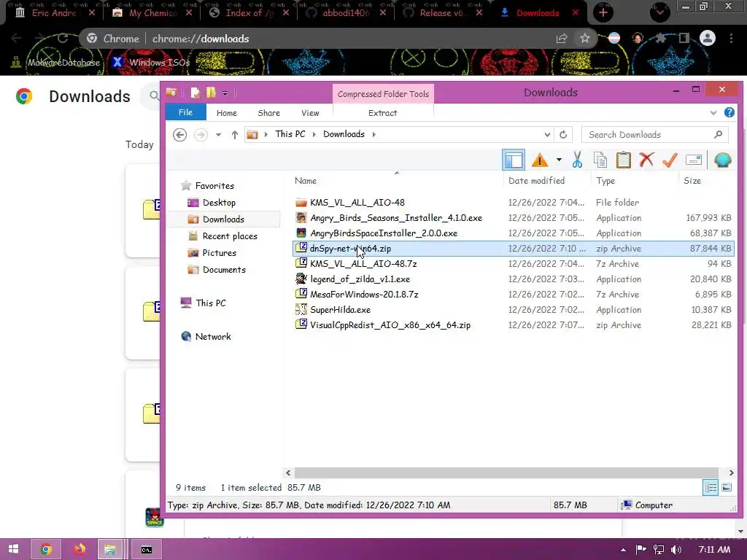Viewport: 747px width, 560px height.
Task: Expand breadcrumb arrow after This PC
Action: pyautogui.click(x=314, y=134)
